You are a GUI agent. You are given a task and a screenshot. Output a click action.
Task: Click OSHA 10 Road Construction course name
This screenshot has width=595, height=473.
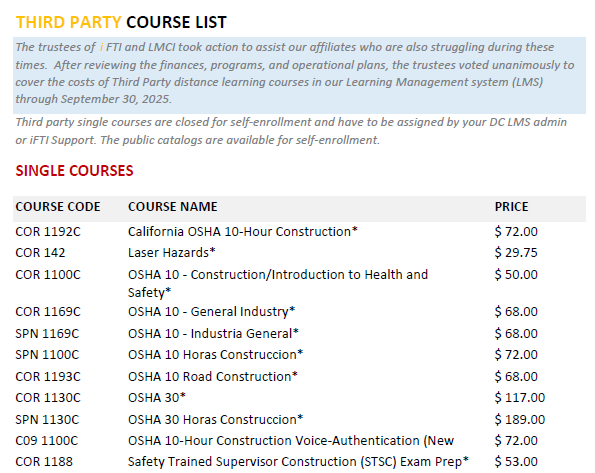pos(213,377)
